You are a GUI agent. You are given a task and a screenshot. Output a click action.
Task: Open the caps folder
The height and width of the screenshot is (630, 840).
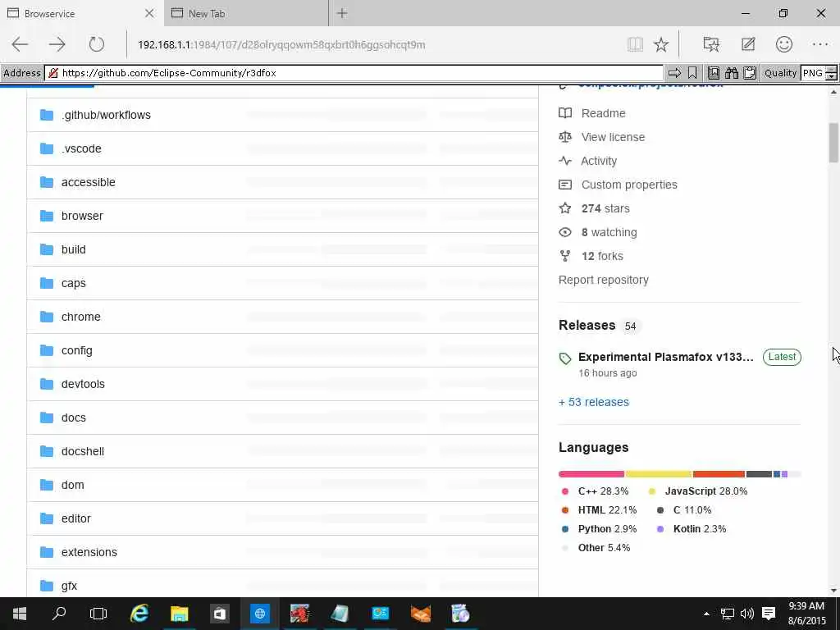(73, 283)
